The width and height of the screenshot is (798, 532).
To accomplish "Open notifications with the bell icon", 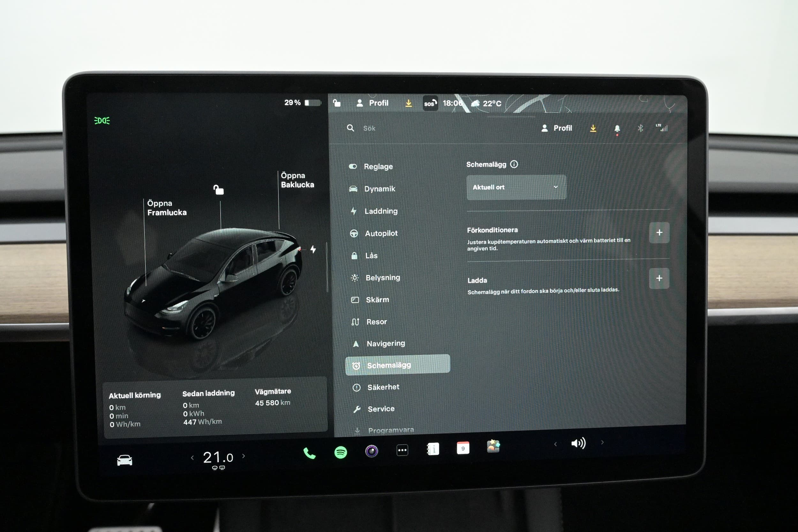I will [x=617, y=129].
